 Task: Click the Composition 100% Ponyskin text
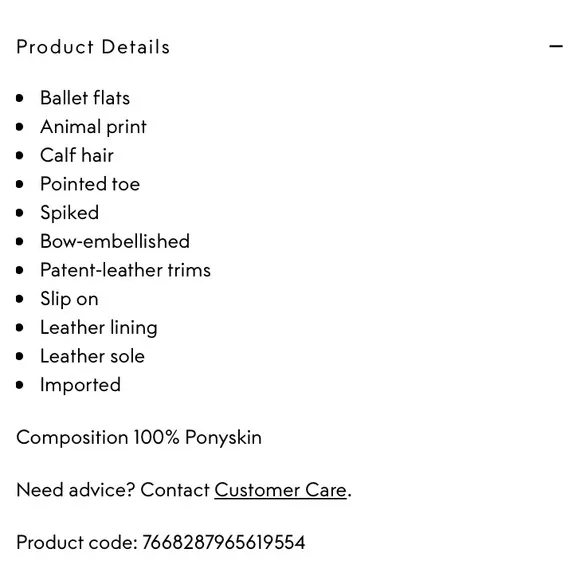point(139,438)
